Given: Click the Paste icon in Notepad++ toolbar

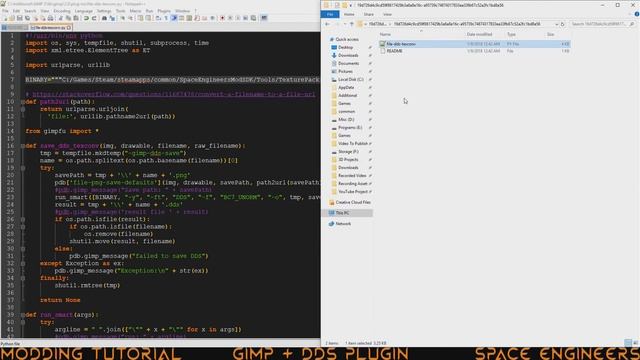Looking at the screenshot, I should coord(76,18).
